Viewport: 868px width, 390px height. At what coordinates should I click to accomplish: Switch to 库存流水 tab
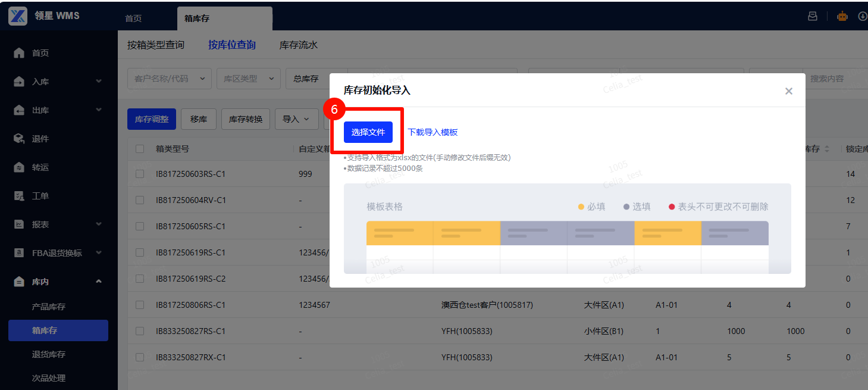point(299,45)
